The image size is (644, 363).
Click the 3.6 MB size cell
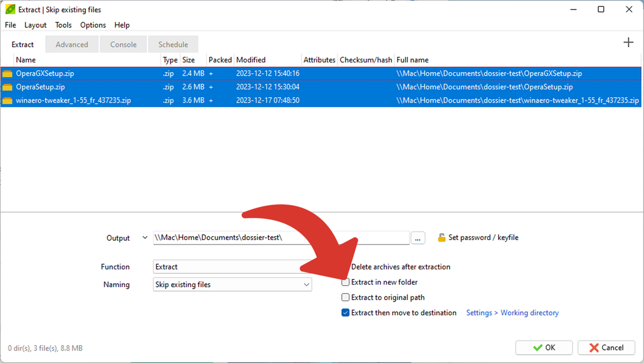(193, 100)
